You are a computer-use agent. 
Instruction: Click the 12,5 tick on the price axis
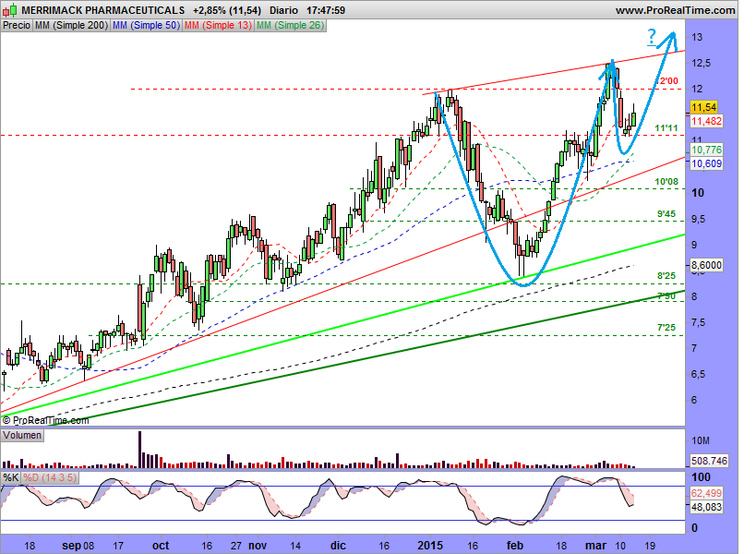tap(701, 63)
